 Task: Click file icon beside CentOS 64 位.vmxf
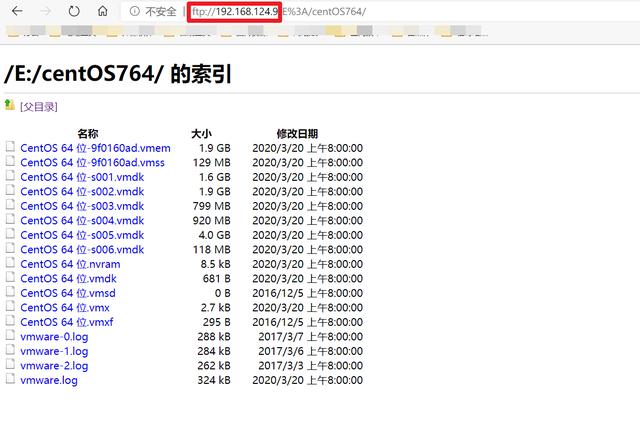[x=10, y=321]
